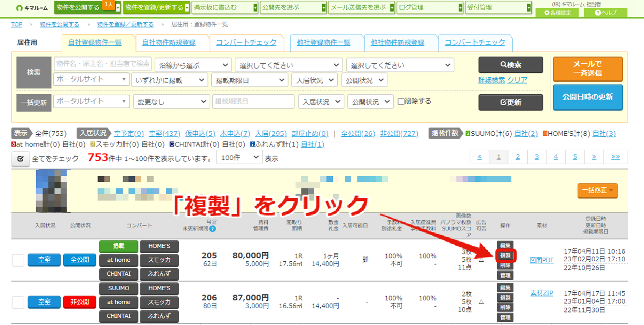Switch to the 自社物件新規登録 tab

click(x=169, y=42)
